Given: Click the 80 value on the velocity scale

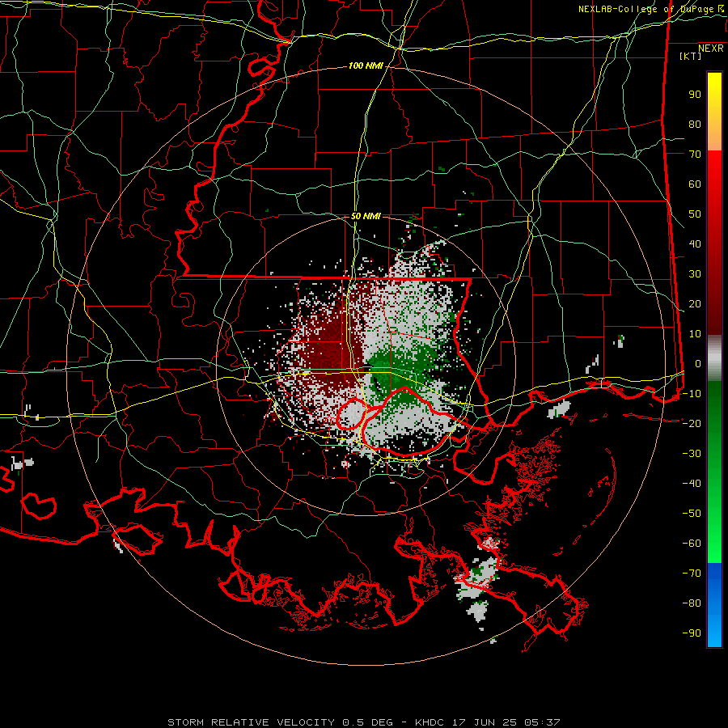Looking at the screenshot, I should point(695,125).
